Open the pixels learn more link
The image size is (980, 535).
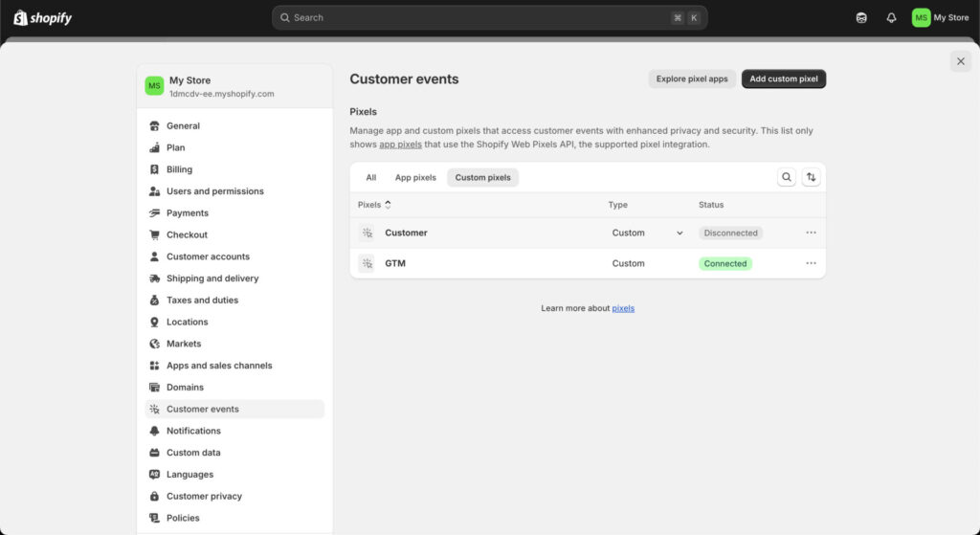[x=623, y=308]
